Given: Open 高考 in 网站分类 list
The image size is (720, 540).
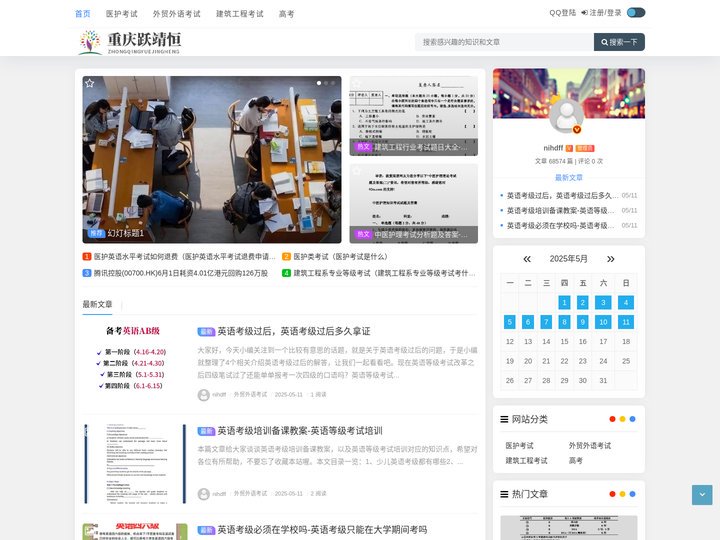Looking at the screenshot, I should (x=575, y=461).
